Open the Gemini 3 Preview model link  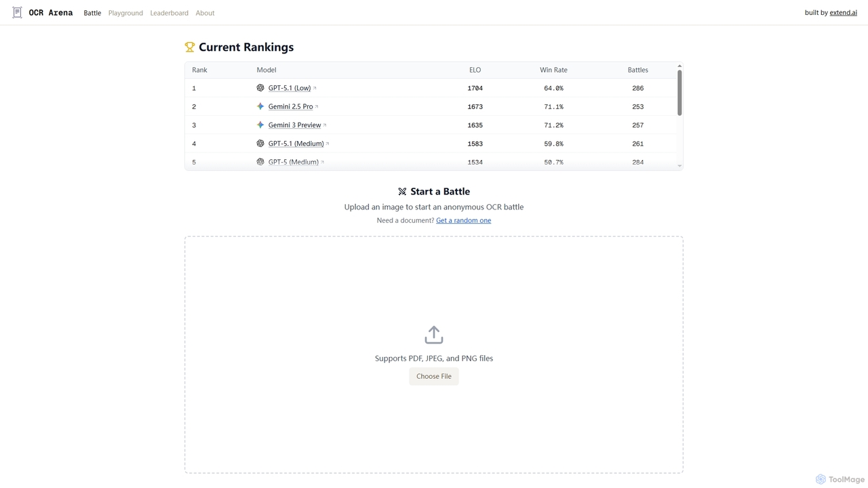tap(294, 125)
